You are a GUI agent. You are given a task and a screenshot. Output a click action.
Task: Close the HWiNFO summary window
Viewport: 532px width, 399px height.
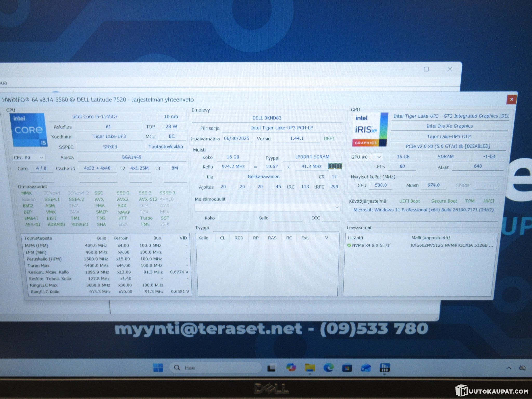(x=511, y=99)
